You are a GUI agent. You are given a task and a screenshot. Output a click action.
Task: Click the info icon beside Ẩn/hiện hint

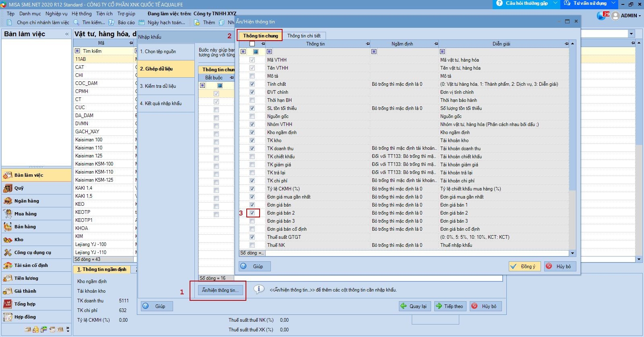point(259,289)
